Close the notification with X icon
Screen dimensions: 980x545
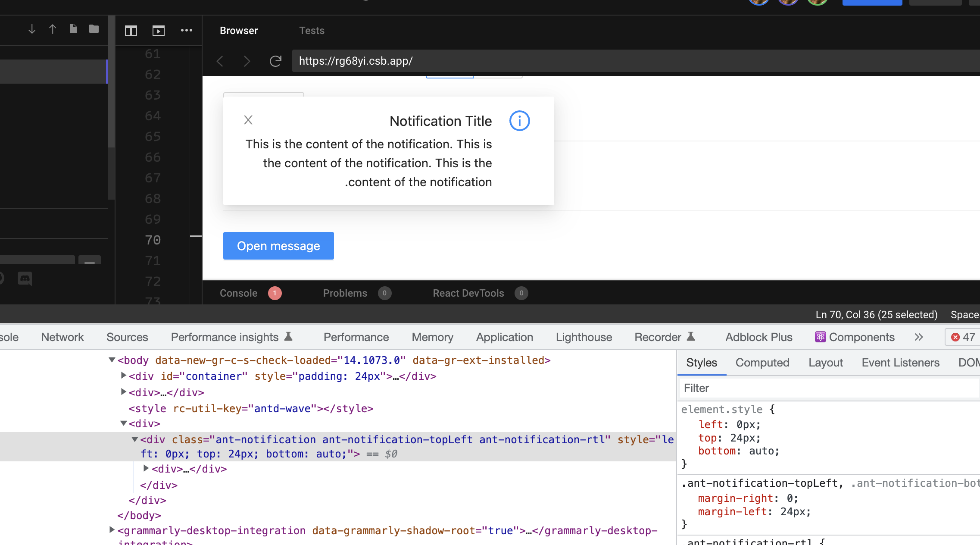click(248, 120)
